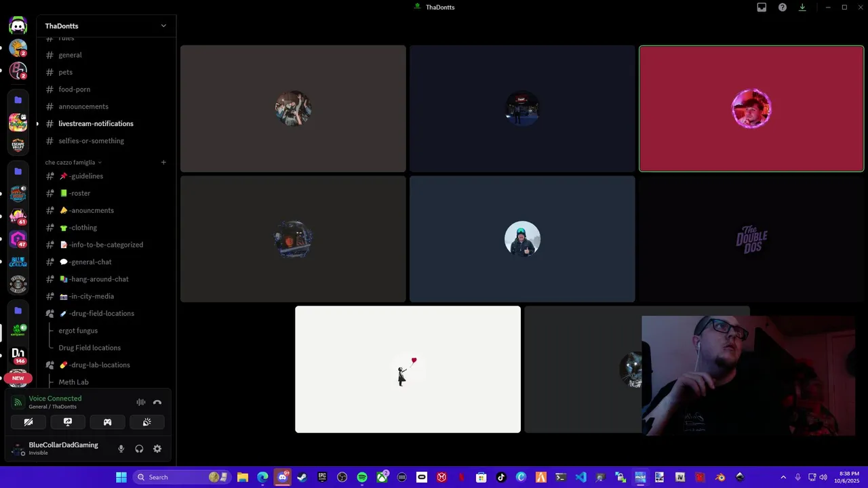Click the green download update icon
The width and height of the screenshot is (868, 488).
pyautogui.click(x=802, y=7)
